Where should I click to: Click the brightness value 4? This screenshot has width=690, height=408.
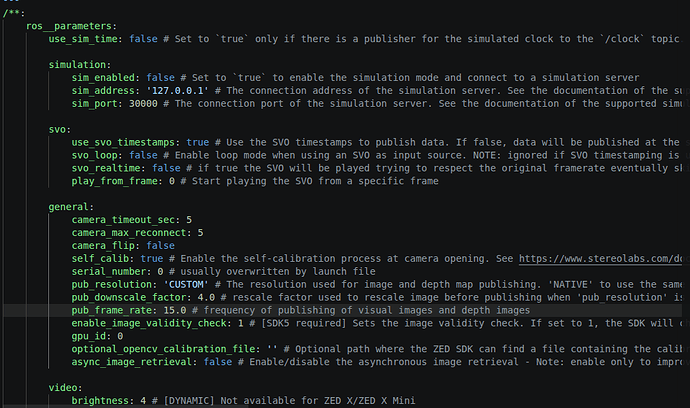click(x=143, y=401)
